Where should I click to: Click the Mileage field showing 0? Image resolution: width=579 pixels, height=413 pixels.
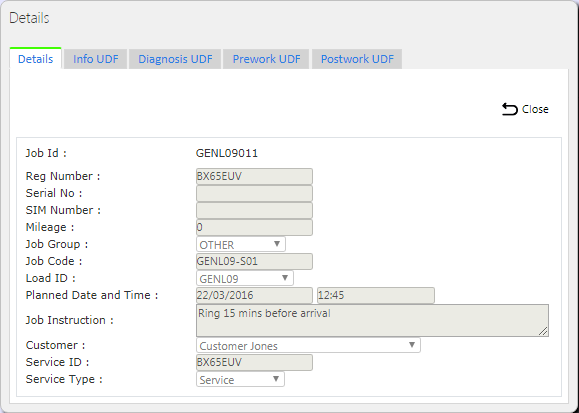coord(254,228)
